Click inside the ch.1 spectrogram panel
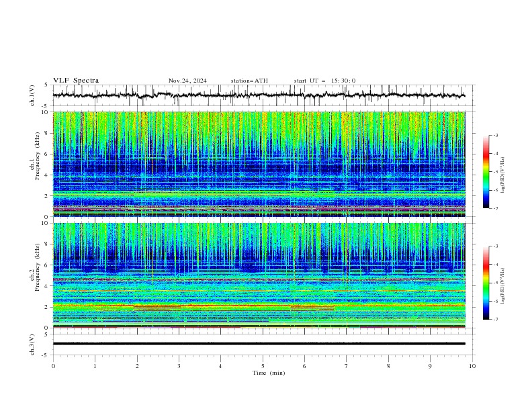 click(259, 164)
